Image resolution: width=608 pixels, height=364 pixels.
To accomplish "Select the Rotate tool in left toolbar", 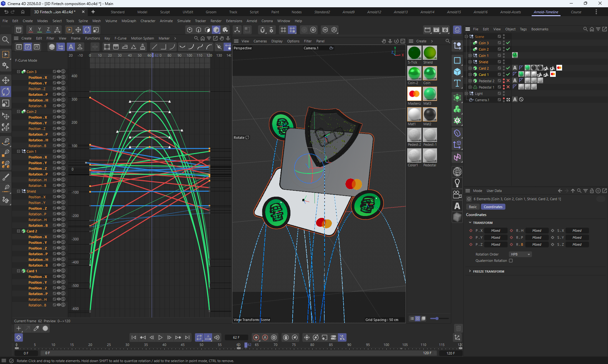I will pos(6,92).
